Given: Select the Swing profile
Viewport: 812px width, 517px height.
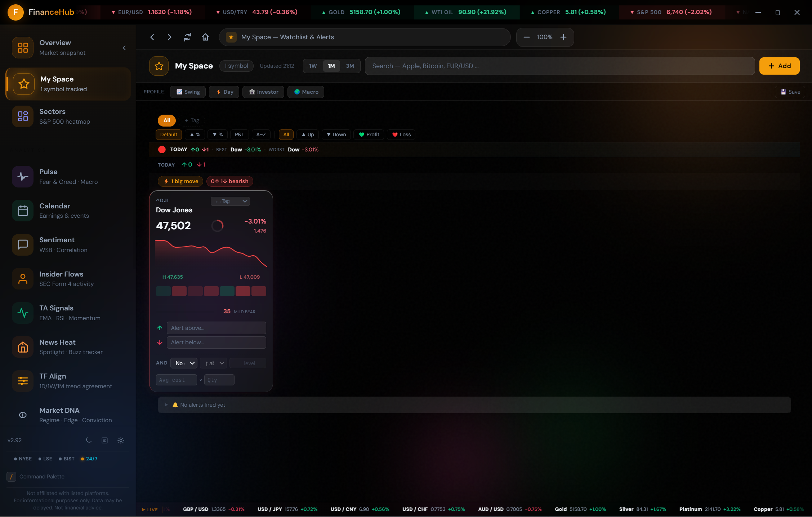Looking at the screenshot, I should coord(188,92).
